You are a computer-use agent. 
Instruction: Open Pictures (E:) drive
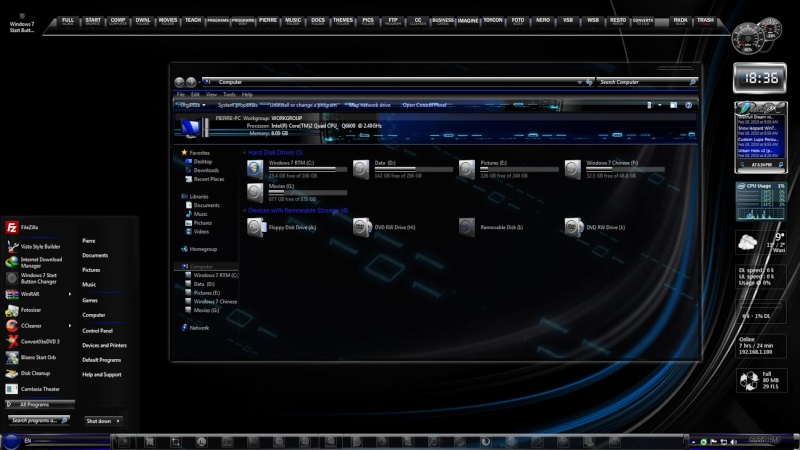click(508, 169)
